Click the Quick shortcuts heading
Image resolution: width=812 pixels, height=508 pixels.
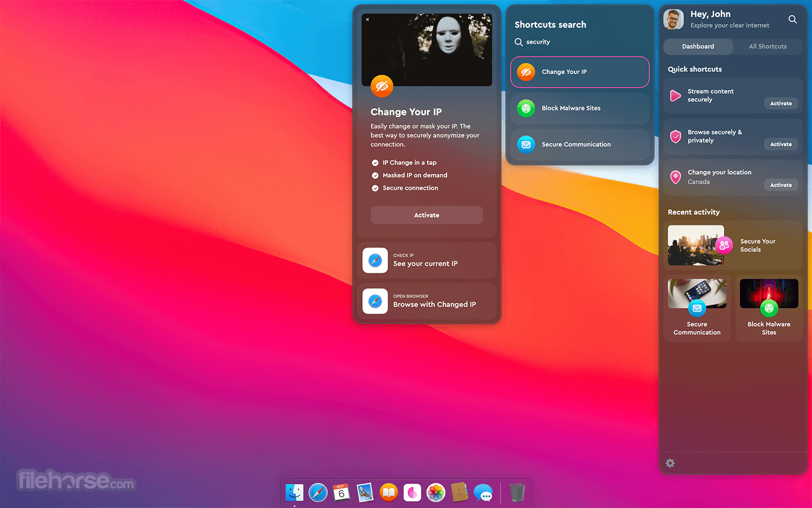(695, 69)
